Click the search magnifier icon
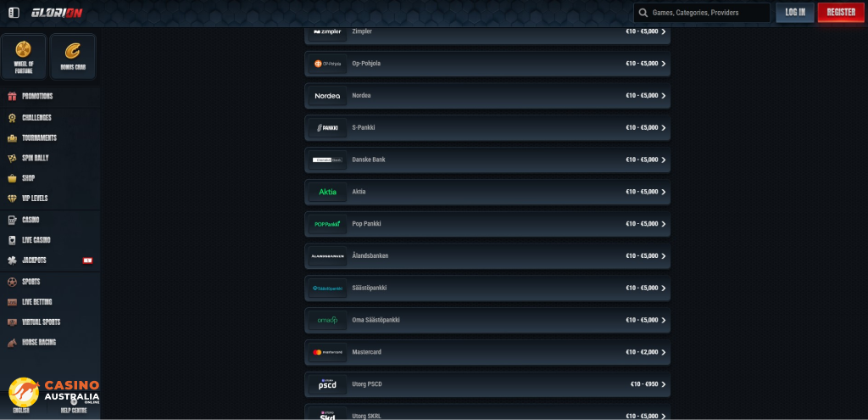The width and height of the screenshot is (868, 420). 643,13
